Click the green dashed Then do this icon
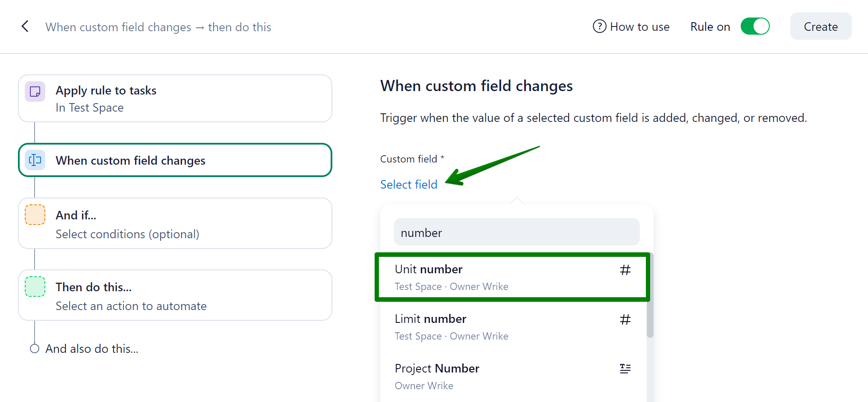868x402 pixels. 35,287
